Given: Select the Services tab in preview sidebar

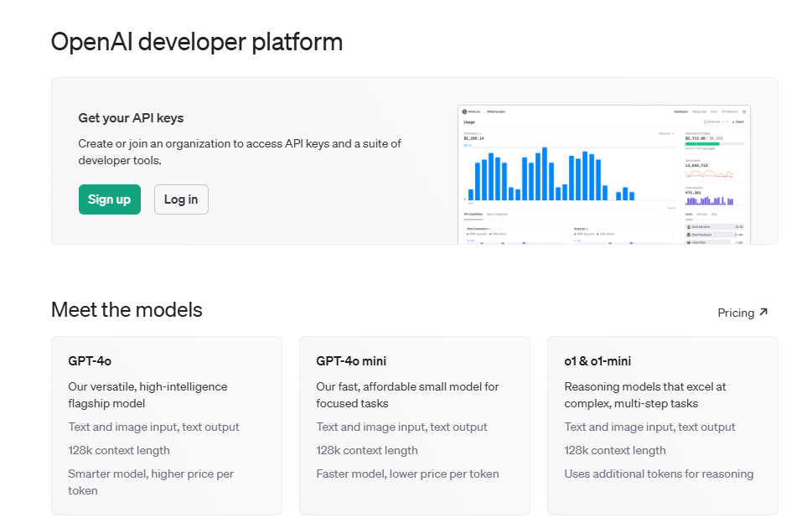Looking at the screenshot, I should pyautogui.click(x=701, y=215).
